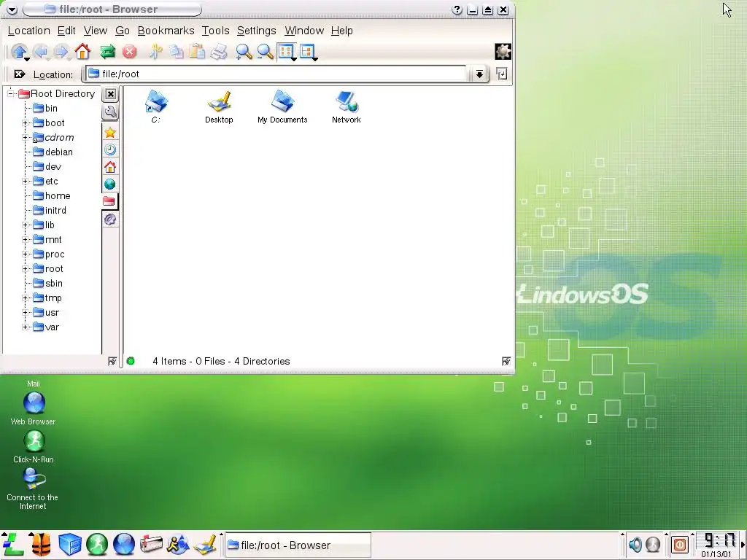Expand the etc folder in the tree
This screenshot has height=560, width=747.
pyautogui.click(x=26, y=182)
